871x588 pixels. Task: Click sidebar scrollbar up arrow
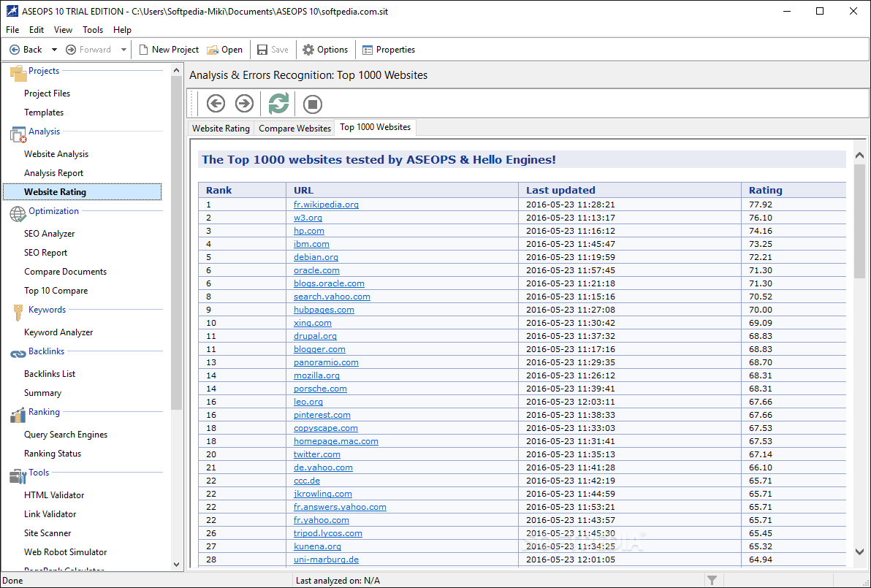[177, 71]
